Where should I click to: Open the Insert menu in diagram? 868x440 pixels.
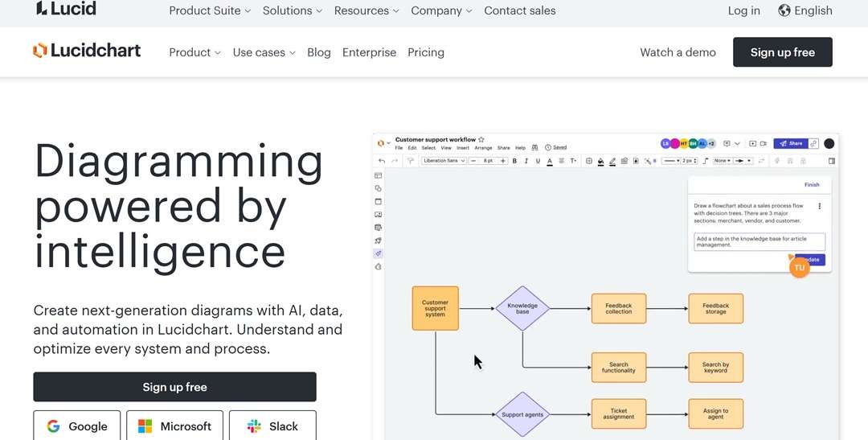(x=463, y=148)
